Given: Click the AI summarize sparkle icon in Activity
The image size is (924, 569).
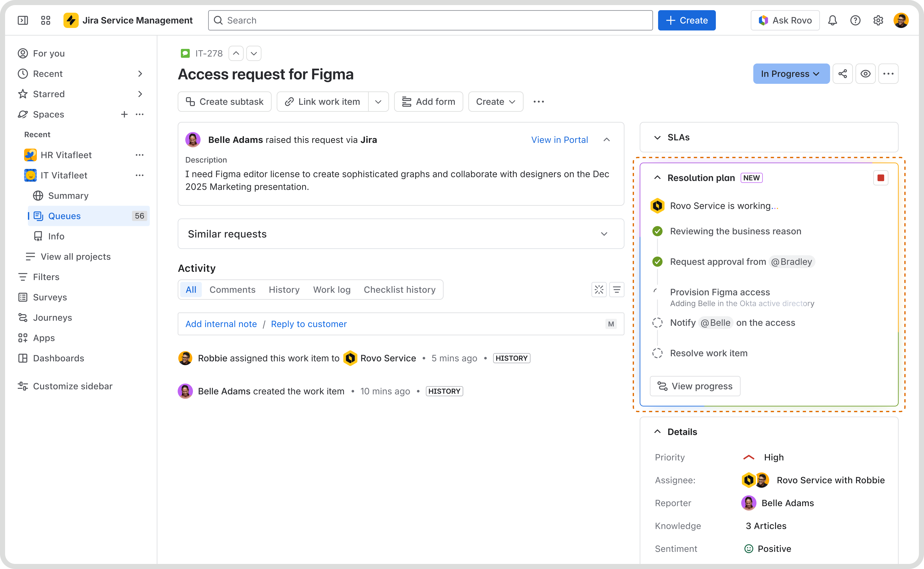Looking at the screenshot, I should (599, 290).
